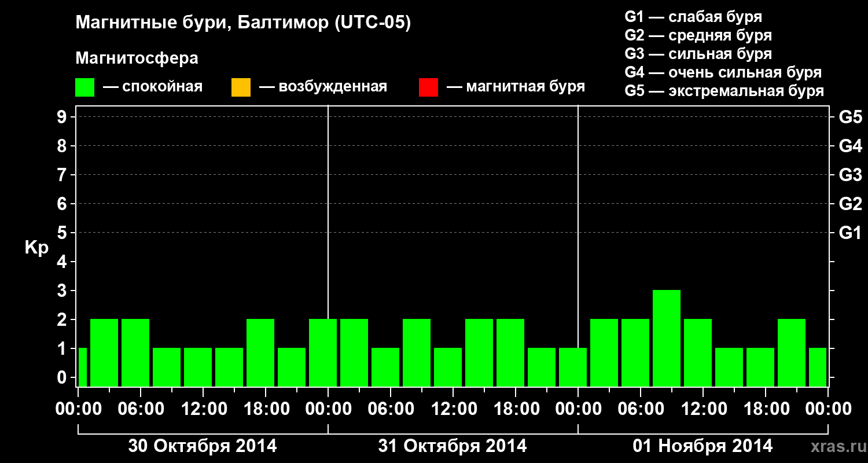Click the '— возбужденная' legend label
868x463 pixels.
click(323, 87)
